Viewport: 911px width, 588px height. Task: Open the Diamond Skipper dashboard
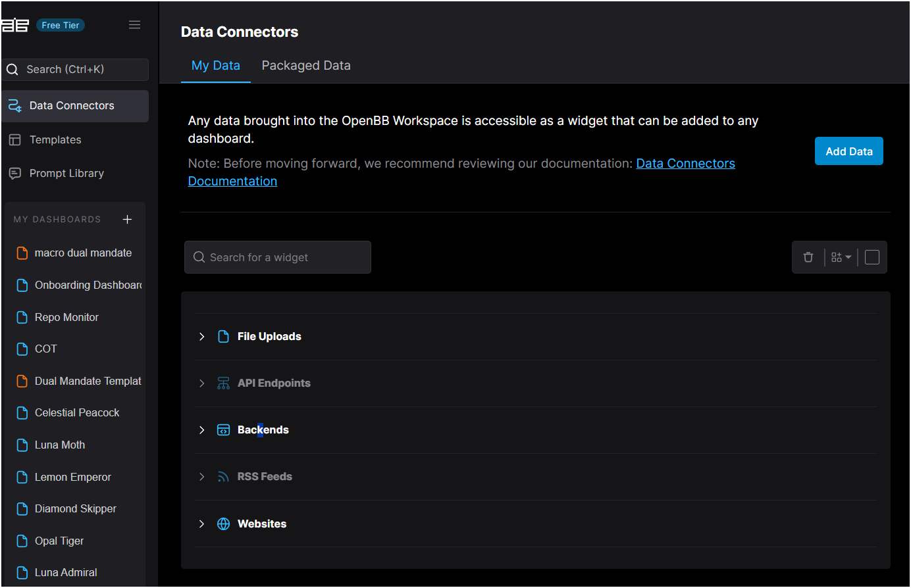pos(76,509)
